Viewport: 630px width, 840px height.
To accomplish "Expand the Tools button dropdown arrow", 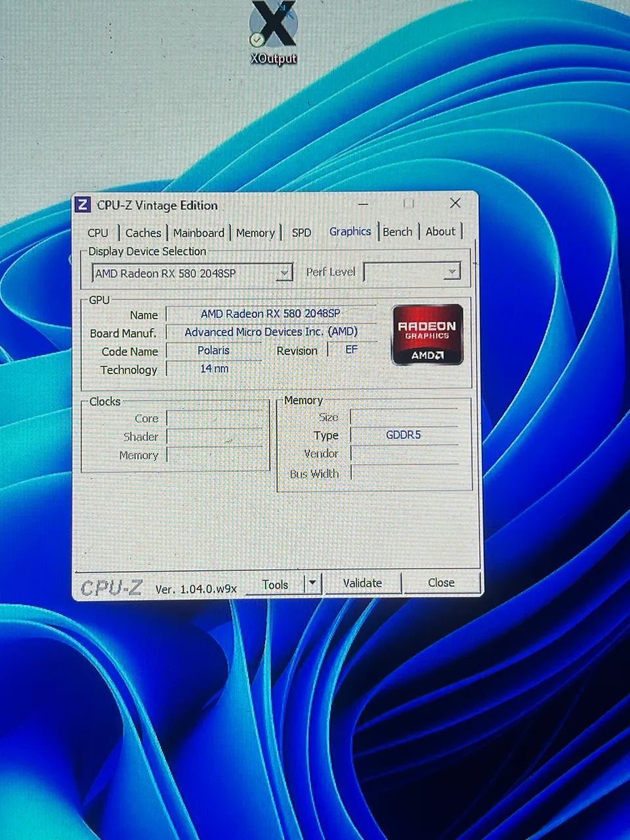I will coord(313,583).
